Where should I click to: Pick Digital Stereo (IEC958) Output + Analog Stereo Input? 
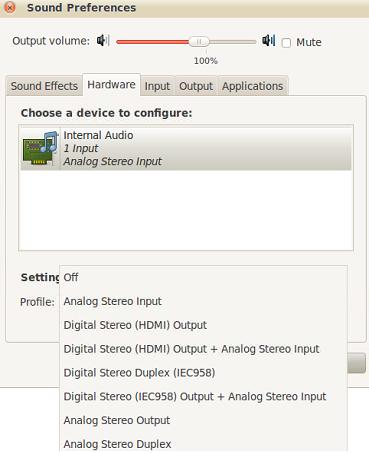point(203,397)
